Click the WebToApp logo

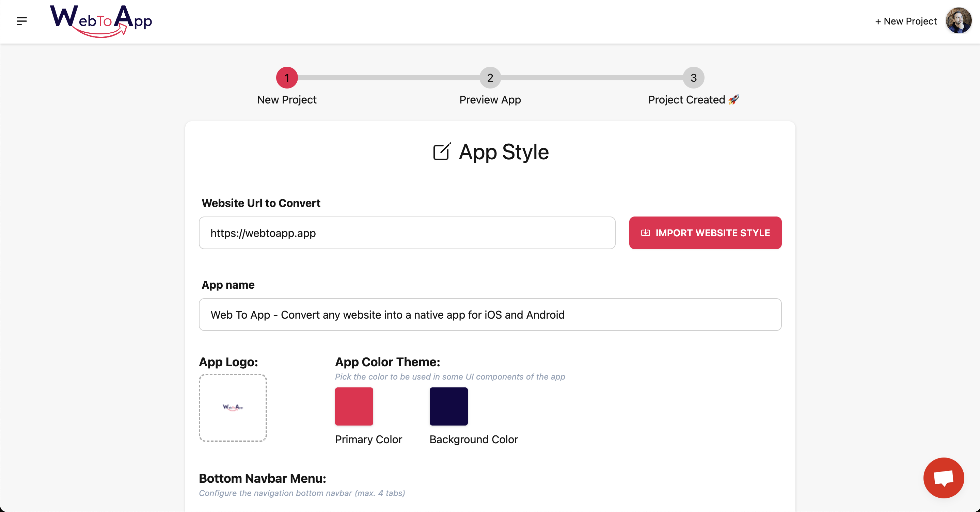coord(101,21)
